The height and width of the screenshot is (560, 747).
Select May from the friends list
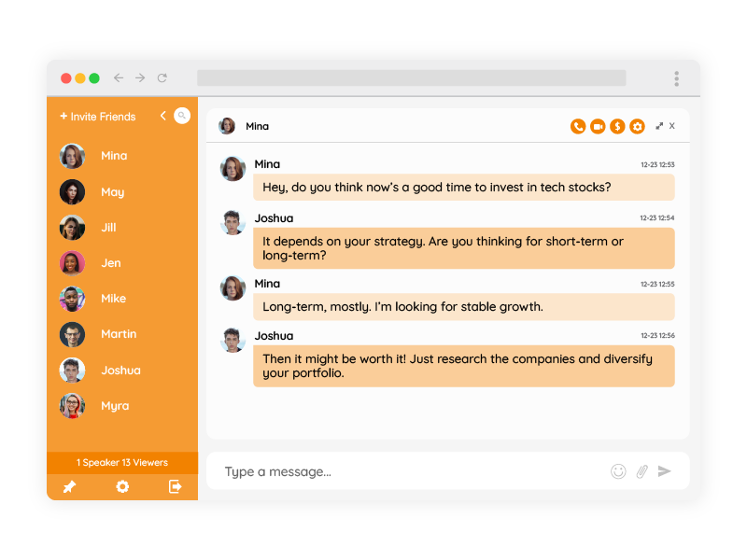[112, 192]
